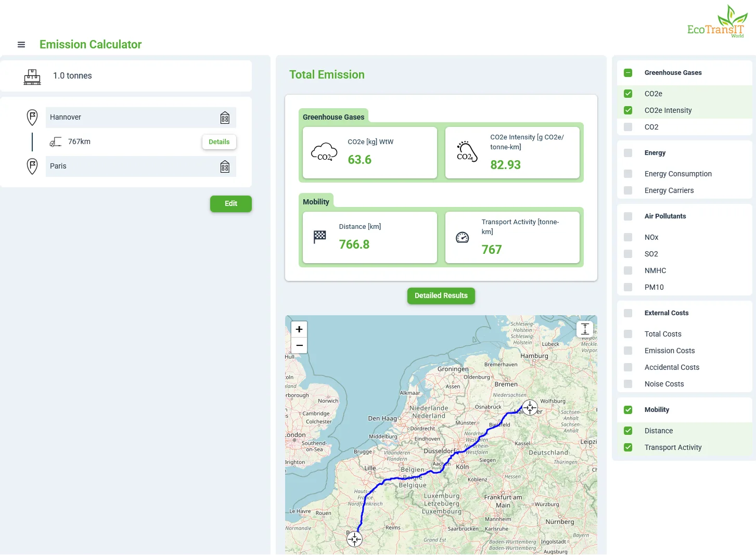This screenshot has width=756, height=555.
Task: Check the Total Costs checkbox
Action: click(x=628, y=334)
